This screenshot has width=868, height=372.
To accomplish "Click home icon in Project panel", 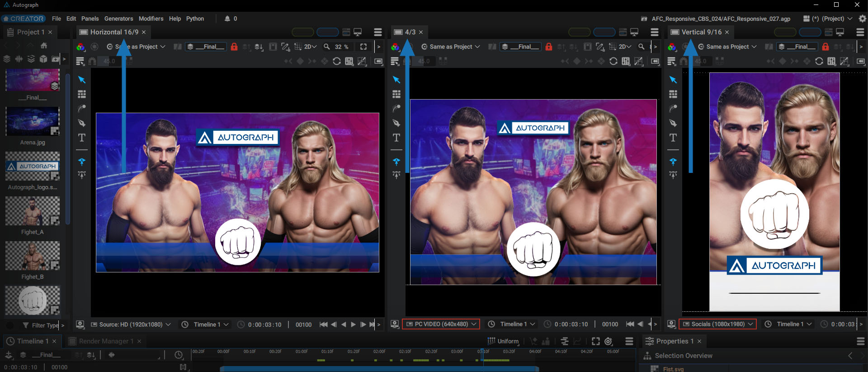I will coord(44,45).
